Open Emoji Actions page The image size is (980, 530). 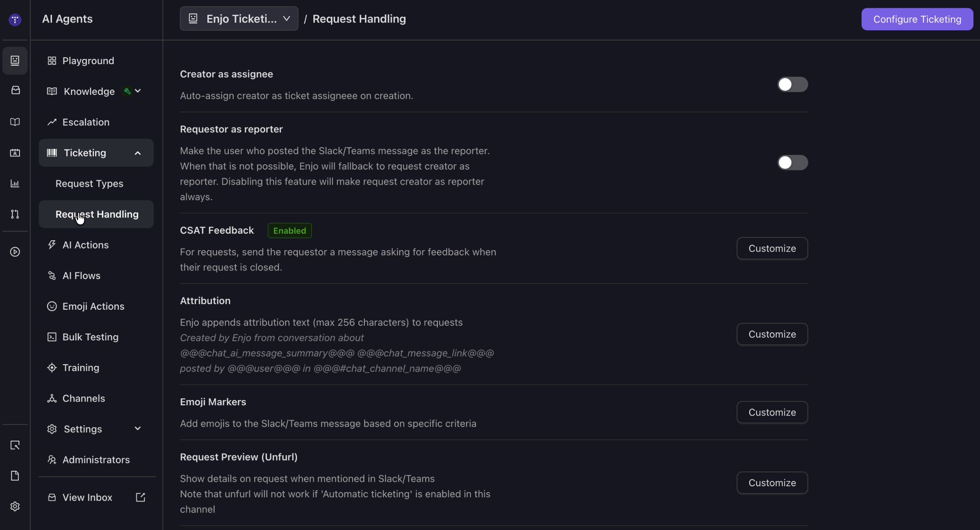point(96,306)
